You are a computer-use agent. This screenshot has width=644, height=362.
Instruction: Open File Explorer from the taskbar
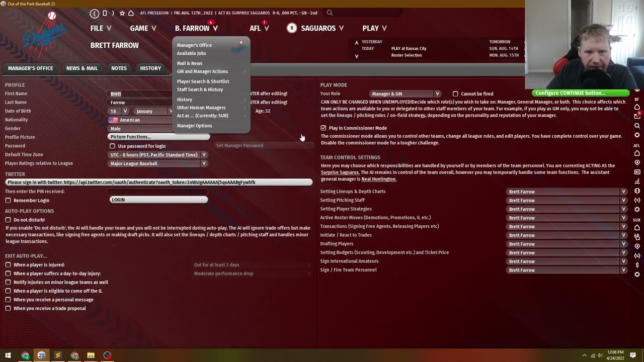[91, 355]
